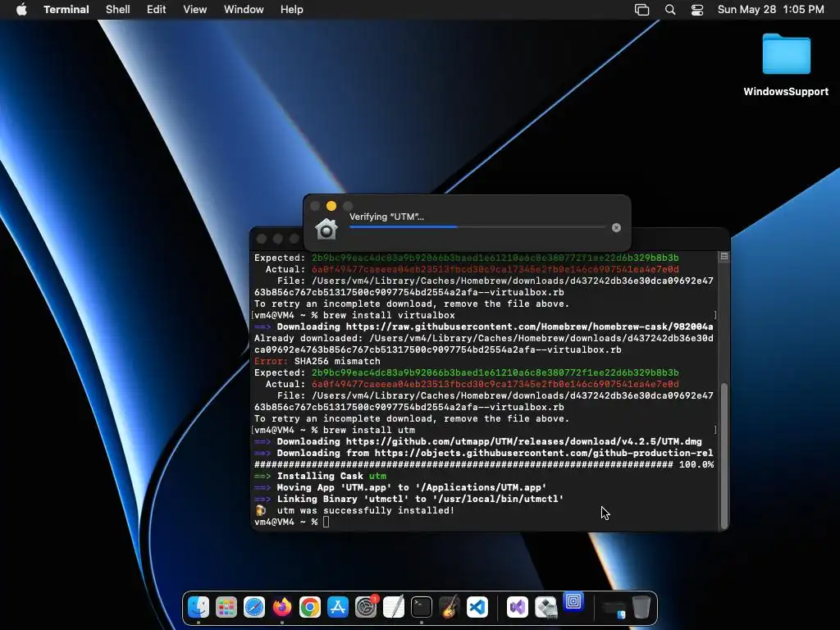
Task: Click the WindowsSupport folder label
Action: [786, 92]
